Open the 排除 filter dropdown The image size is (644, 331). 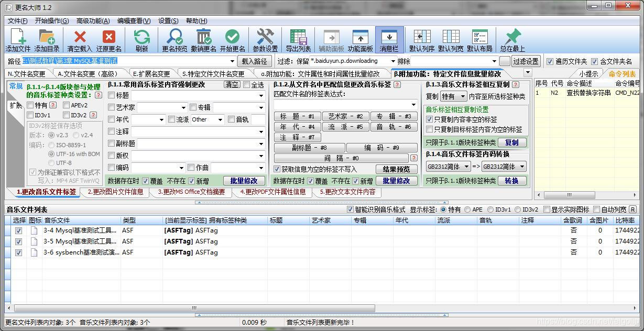(493, 61)
